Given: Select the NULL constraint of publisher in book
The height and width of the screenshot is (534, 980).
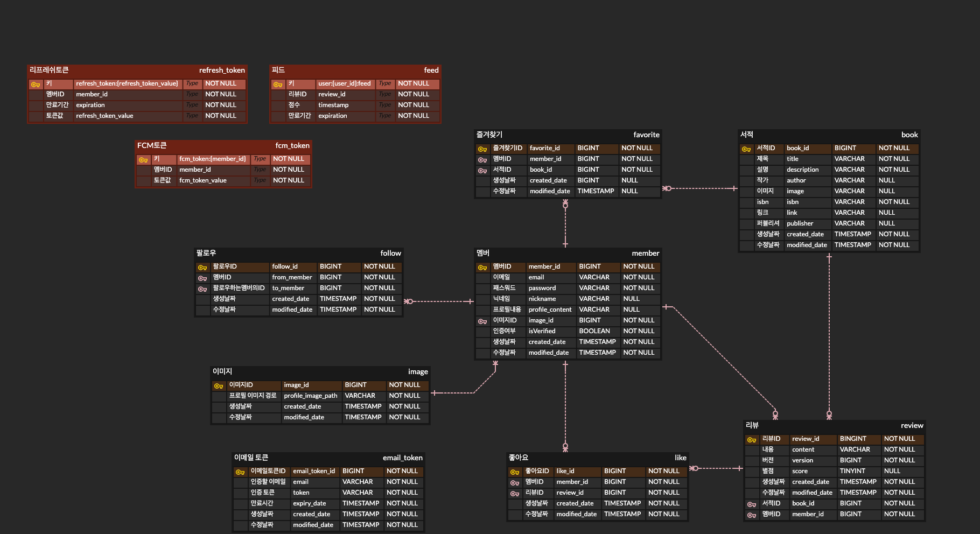Looking at the screenshot, I should tap(886, 223).
